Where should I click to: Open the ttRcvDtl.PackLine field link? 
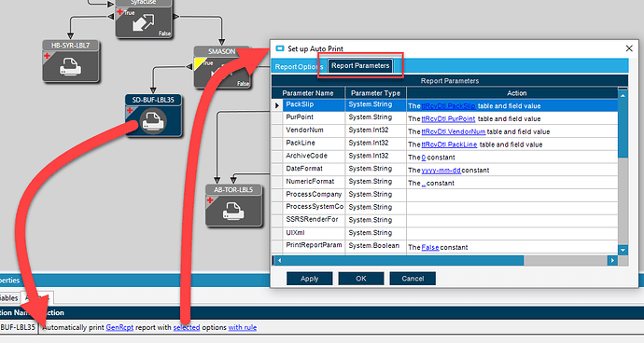[449, 144]
